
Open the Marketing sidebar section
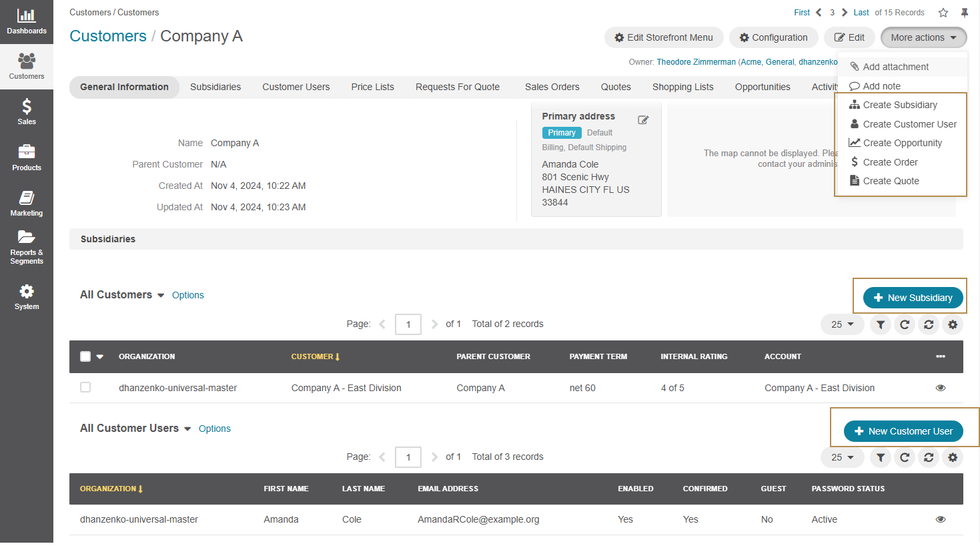tap(27, 203)
